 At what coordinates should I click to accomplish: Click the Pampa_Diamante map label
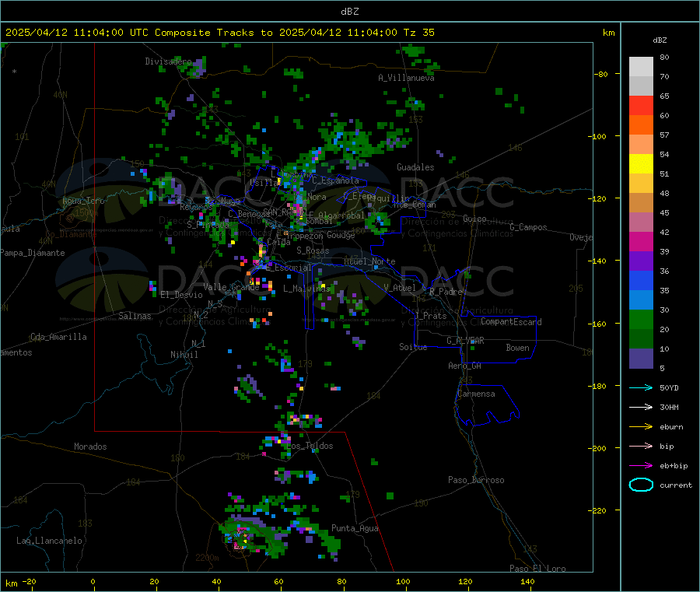point(32,253)
